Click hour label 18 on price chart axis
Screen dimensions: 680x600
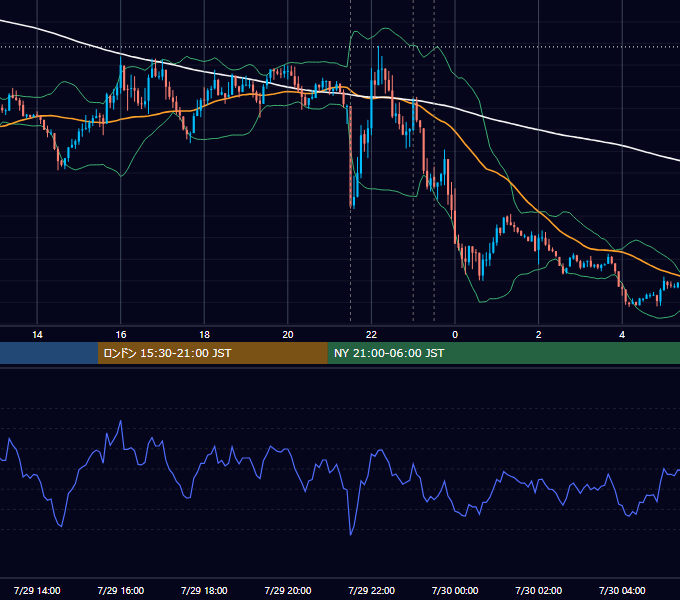pos(204,335)
